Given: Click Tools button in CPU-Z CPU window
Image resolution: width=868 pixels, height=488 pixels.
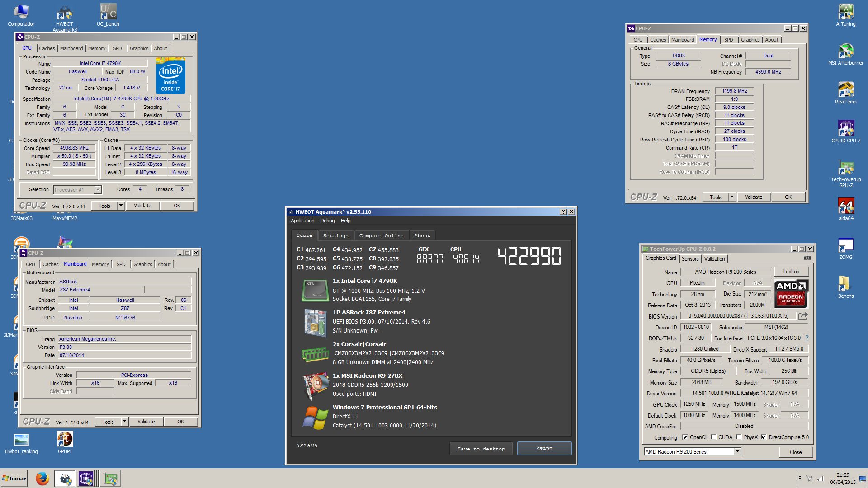Looking at the screenshot, I should 104,206.
